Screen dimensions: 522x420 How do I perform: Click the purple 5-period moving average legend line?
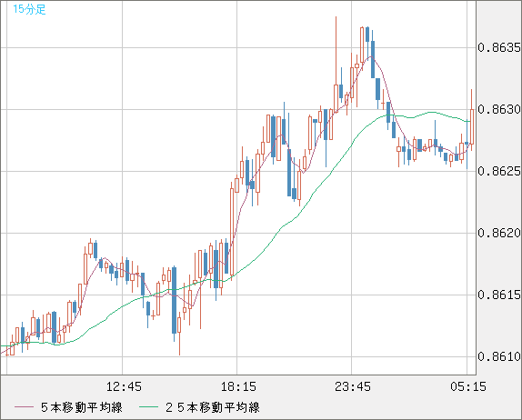click(x=25, y=407)
